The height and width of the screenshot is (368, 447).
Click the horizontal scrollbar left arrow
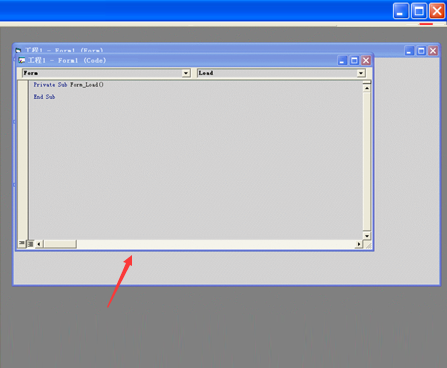pyautogui.click(x=39, y=244)
